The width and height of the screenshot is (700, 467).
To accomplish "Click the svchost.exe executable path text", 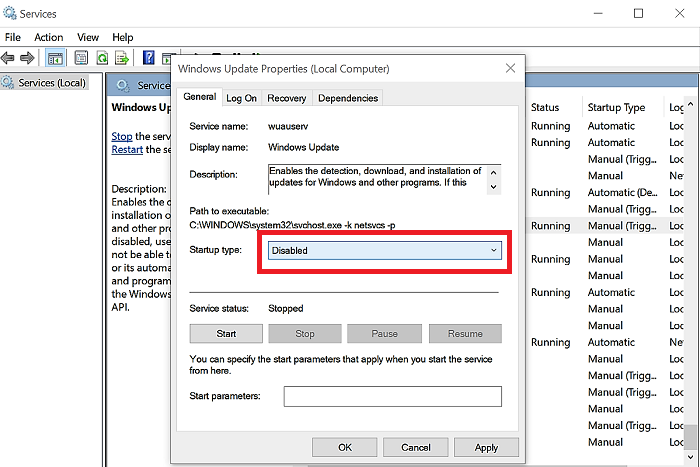I will click(x=292, y=225).
